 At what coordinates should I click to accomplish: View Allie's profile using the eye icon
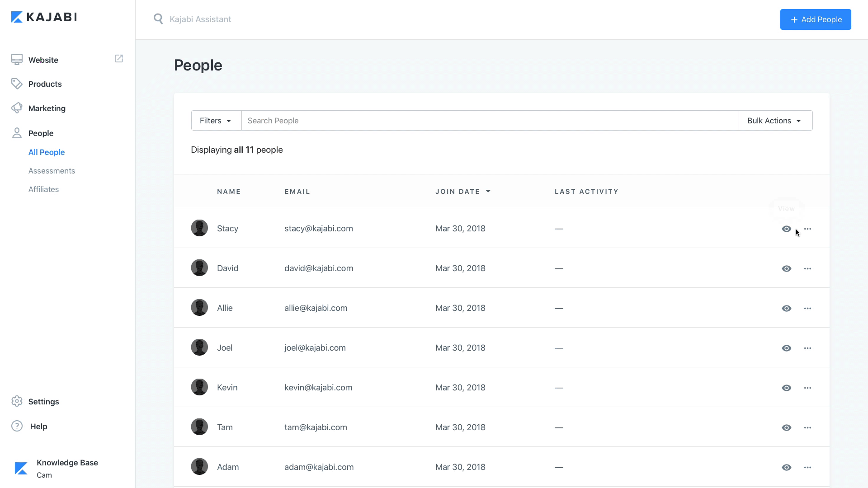(787, 309)
